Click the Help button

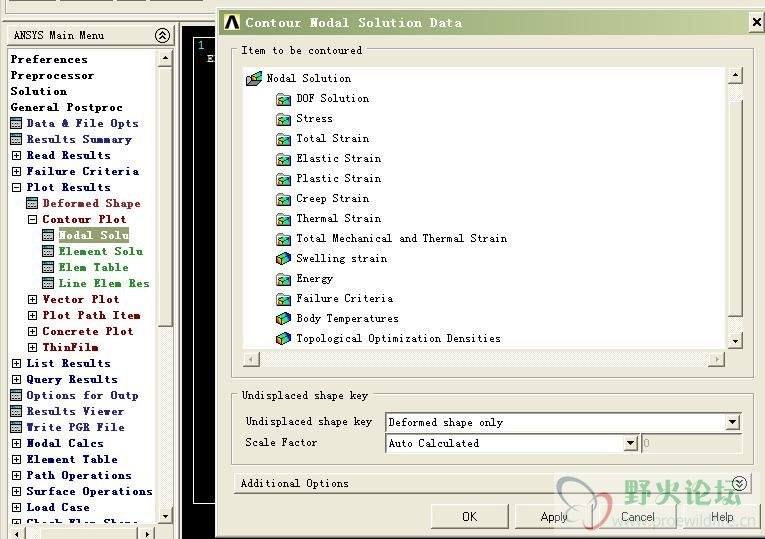[722, 517]
